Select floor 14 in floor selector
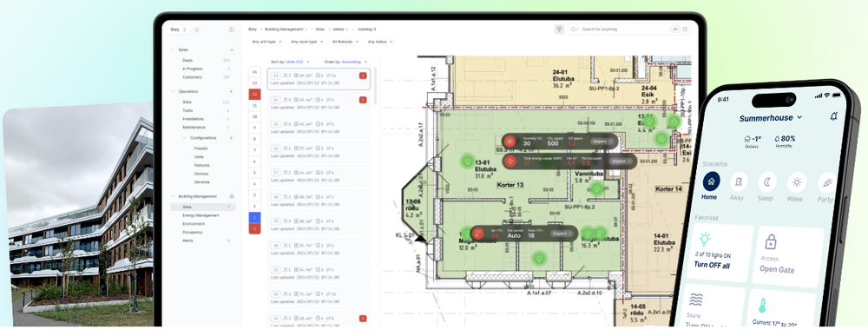 (x=254, y=72)
